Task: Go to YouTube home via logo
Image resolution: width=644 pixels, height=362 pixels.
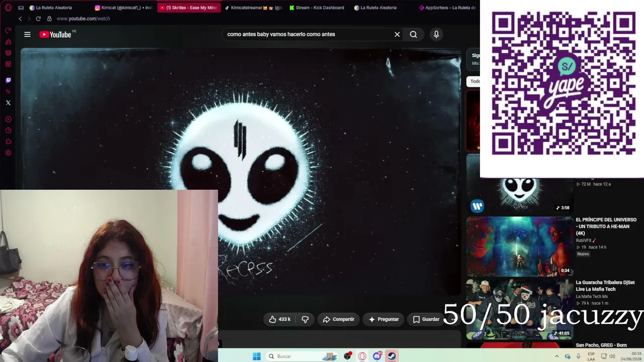Action: [x=56, y=34]
